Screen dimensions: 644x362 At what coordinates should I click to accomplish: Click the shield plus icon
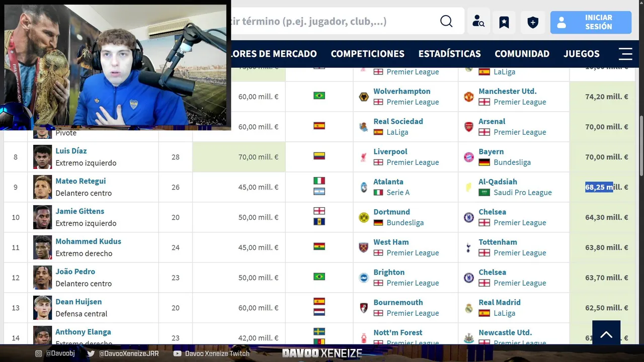coord(533,22)
